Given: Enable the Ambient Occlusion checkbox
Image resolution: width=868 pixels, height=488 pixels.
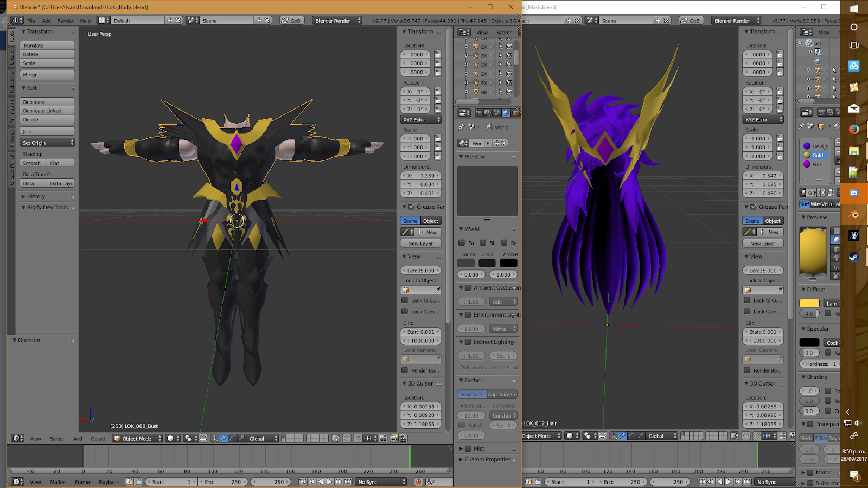Looking at the screenshot, I should pyautogui.click(x=469, y=288).
